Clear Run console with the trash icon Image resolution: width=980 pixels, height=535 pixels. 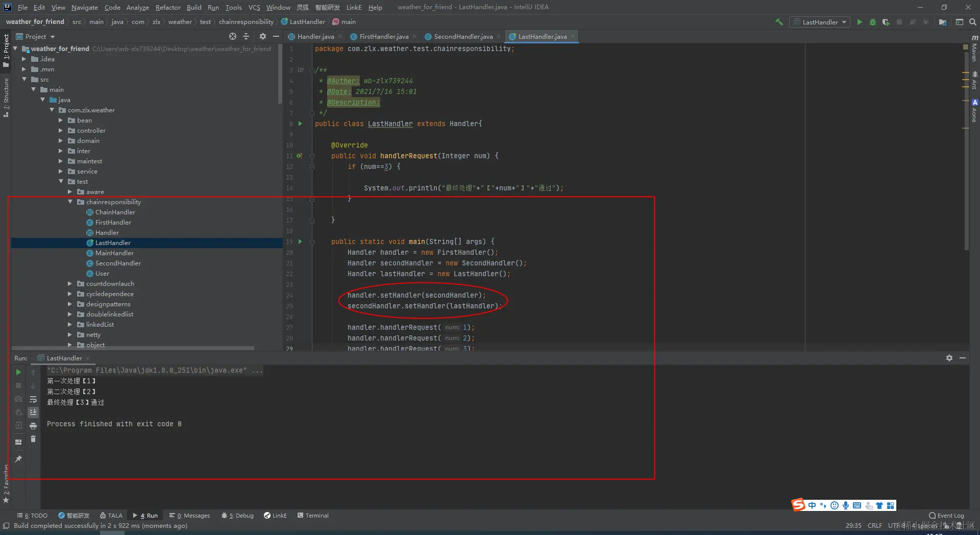pyautogui.click(x=33, y=439)
